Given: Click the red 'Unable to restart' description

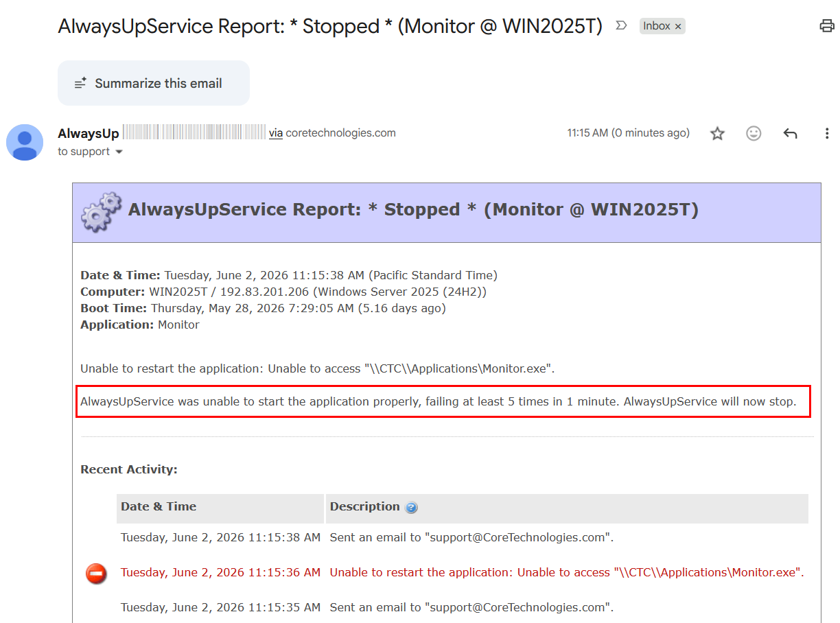Looking at the screenshot, I should [567, 572].
